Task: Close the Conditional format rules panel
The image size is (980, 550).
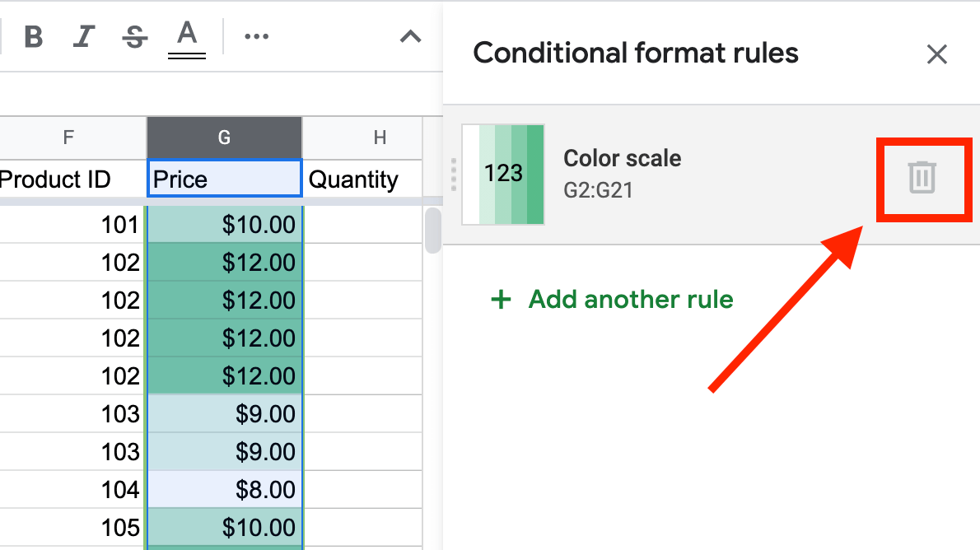Action: [x=937, y=54]
